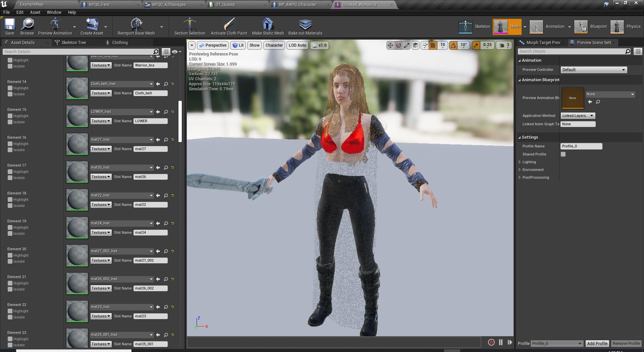Step forward one frame in preview
644x352 pixels.
[x=510, y=342]
